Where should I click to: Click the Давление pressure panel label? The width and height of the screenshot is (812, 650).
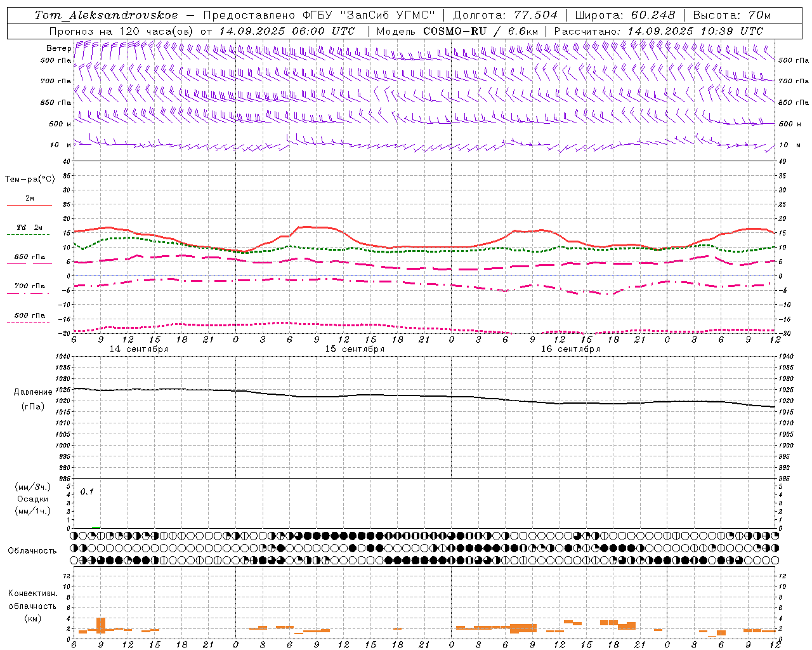coord(33,392)
